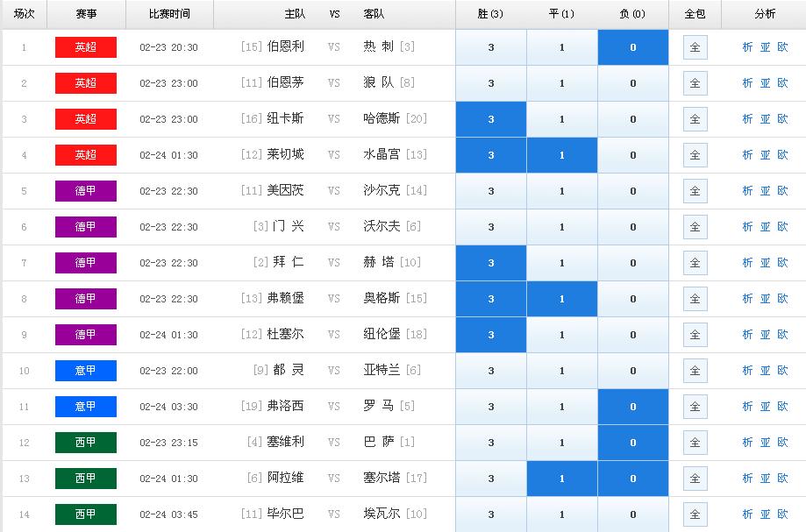Image resolution: width=806 pixels, height=532 pixels.
Task: Click 全 in the 莱切城 row
Action: [x=695, y=155]
